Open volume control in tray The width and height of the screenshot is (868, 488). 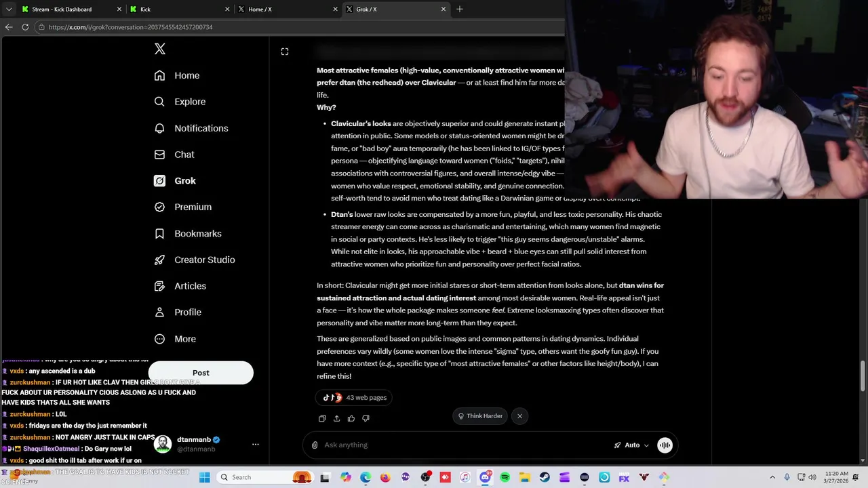pos(812,477)
